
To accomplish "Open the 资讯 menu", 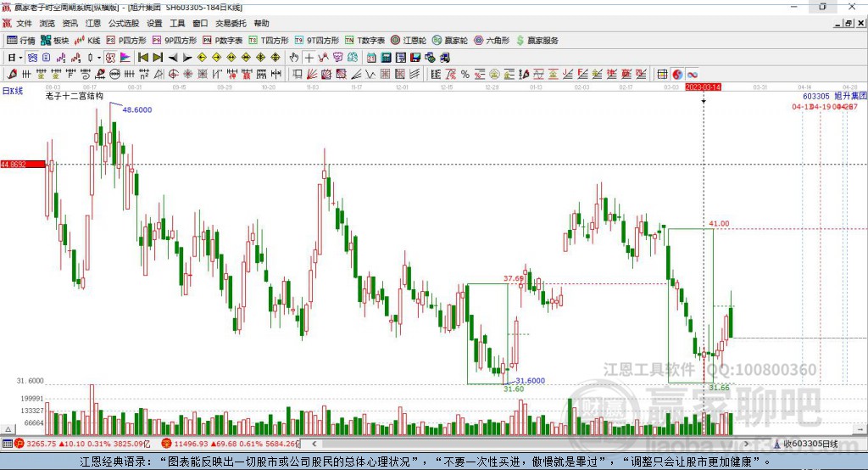I will [x=70, y=23].
